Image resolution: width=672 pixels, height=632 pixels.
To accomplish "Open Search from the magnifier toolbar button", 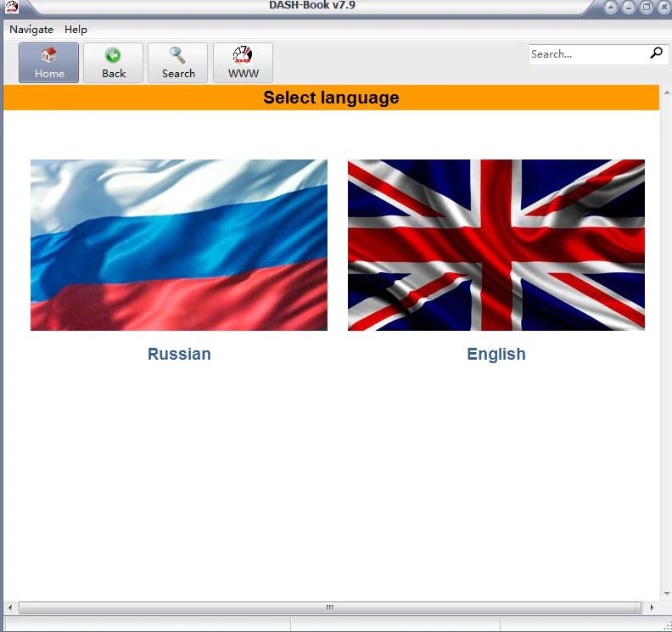I will pos(178,63).
